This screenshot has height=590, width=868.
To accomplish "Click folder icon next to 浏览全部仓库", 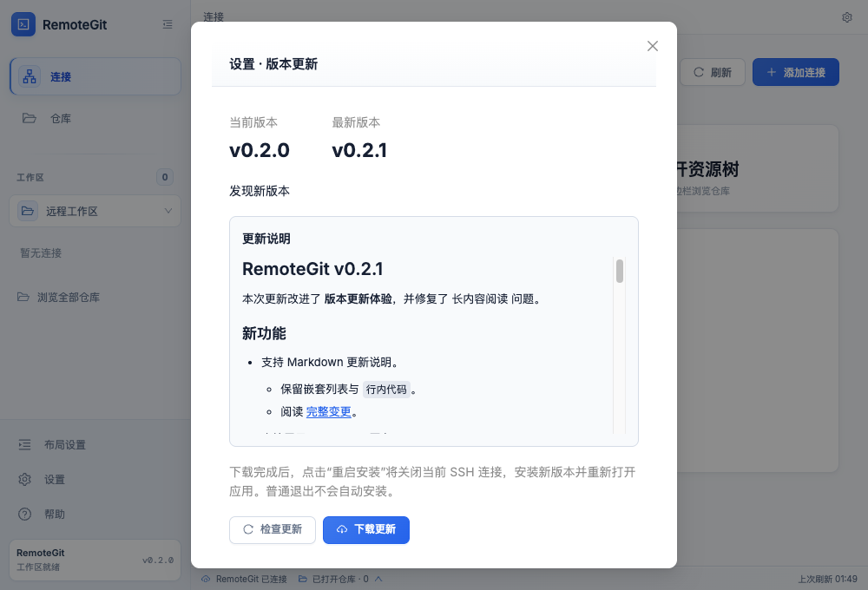I will (23, 298).
